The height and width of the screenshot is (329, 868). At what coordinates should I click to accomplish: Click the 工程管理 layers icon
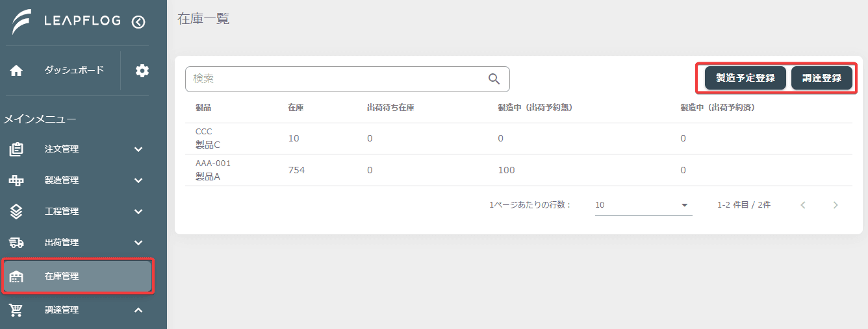[16, 212]
